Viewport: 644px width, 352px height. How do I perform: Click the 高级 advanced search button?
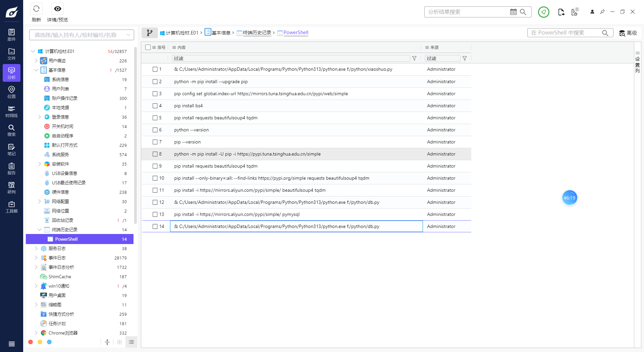tap(628, 33)
